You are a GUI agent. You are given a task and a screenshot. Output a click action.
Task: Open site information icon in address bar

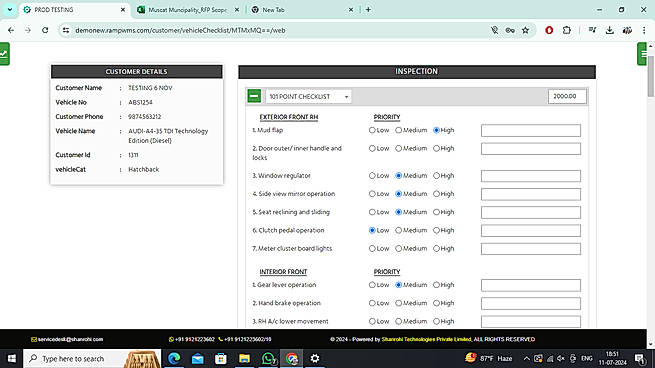tap(66, 30)
